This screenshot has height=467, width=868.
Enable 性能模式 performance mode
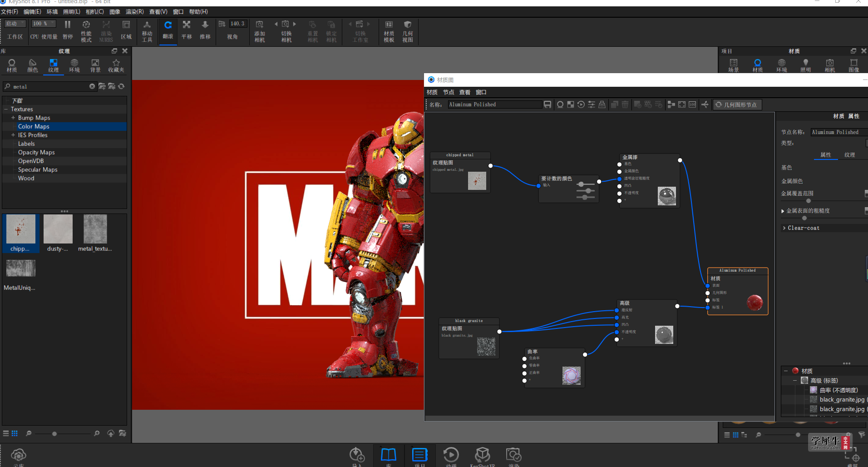pos(86,31)
